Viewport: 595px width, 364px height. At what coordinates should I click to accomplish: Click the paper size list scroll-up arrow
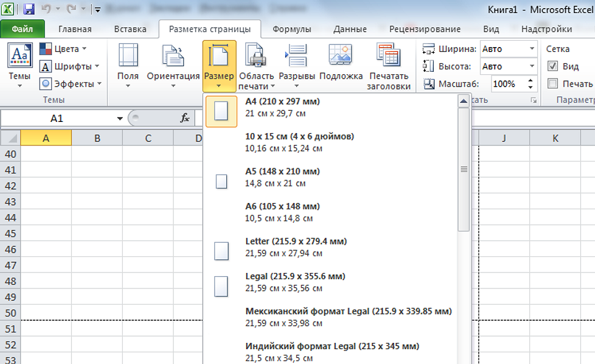[x=463, y=102]
